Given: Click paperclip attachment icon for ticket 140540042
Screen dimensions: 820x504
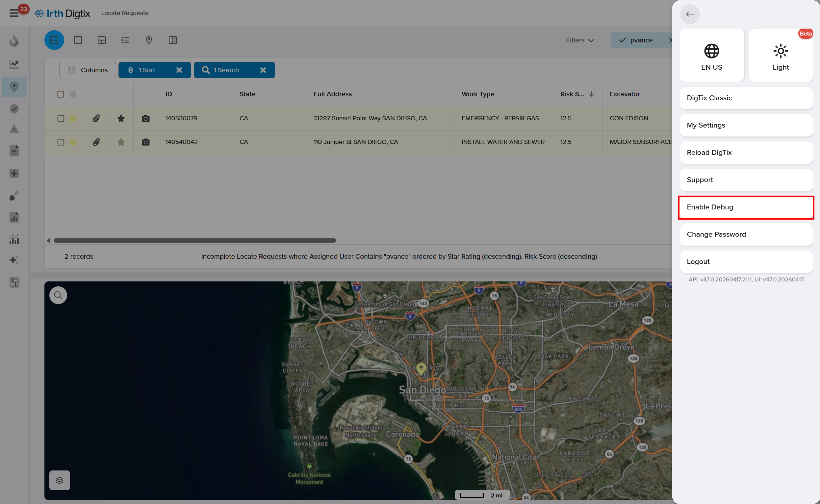Looking at the screenshot, I should pos(96,142).
